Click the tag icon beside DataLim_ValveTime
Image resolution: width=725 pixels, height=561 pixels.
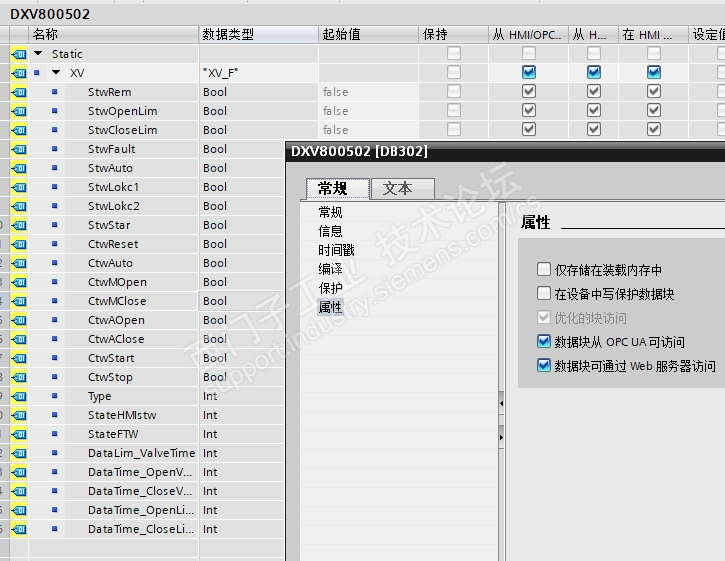(19, 453)
